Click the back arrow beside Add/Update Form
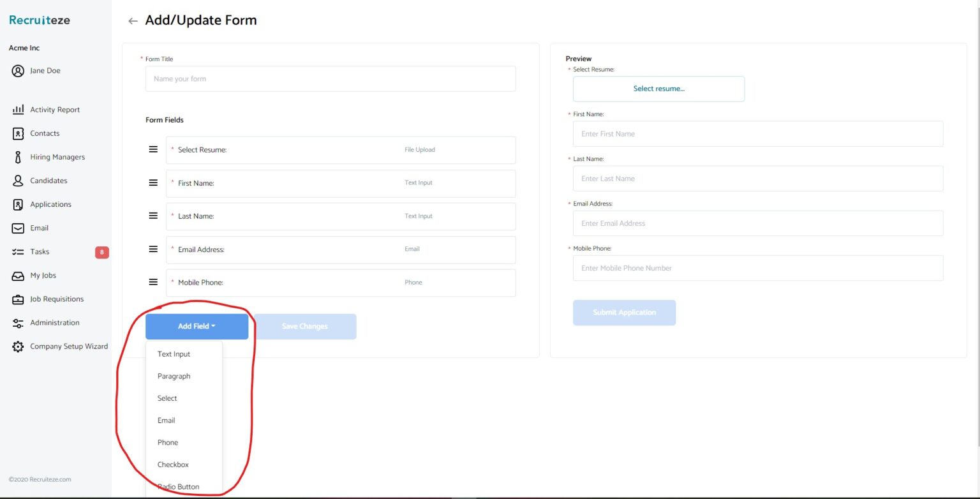The height and width of the screenshot is (499, 980). (133, 20)
